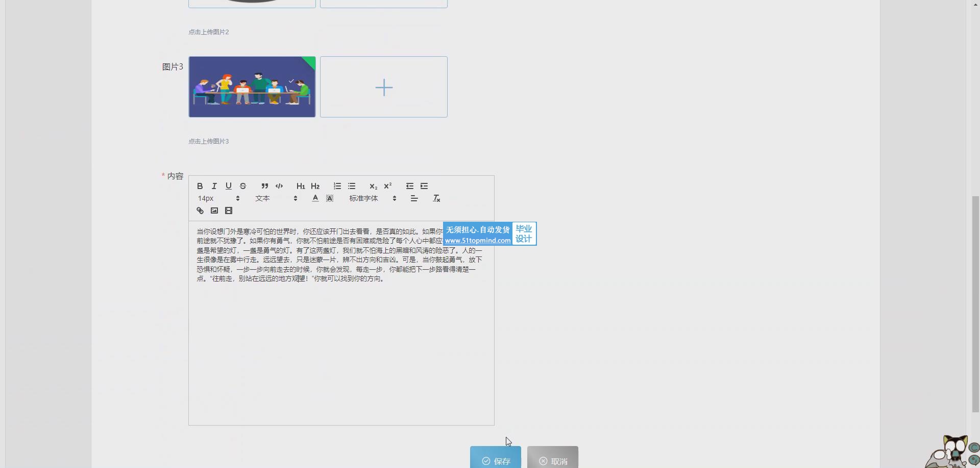This screenshot has height=468, width=980.
Task: Click the 保存 save button
Action: click(x=496, y=457)
